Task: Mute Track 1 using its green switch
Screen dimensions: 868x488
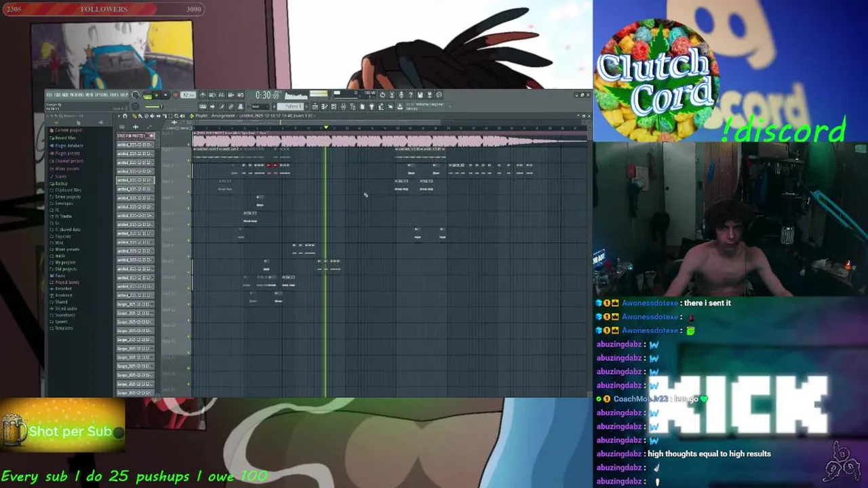Action: tap(189, 144)
